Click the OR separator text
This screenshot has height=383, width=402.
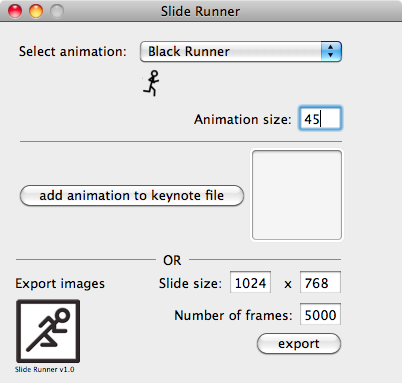tap(172, 260)
